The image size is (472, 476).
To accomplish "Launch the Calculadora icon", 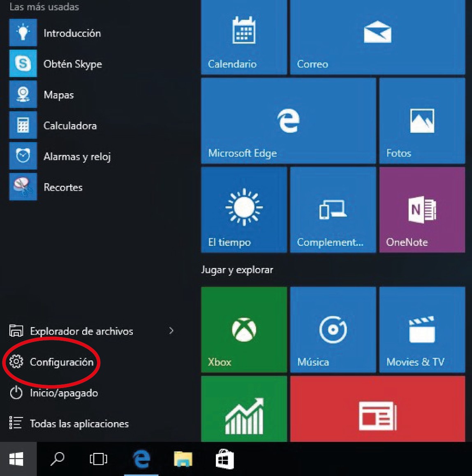I will 23,125.
